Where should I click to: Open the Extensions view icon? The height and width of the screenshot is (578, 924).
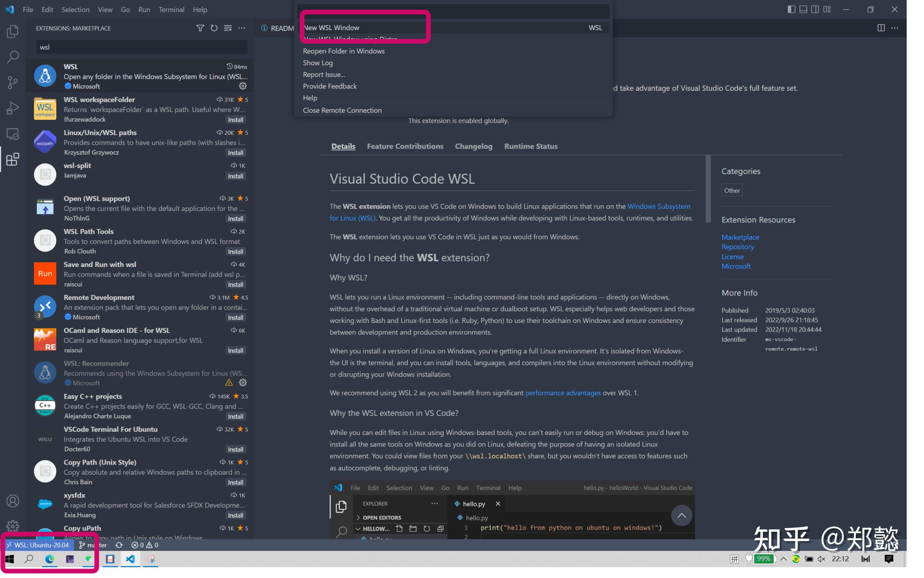click(x=13, y=159)
